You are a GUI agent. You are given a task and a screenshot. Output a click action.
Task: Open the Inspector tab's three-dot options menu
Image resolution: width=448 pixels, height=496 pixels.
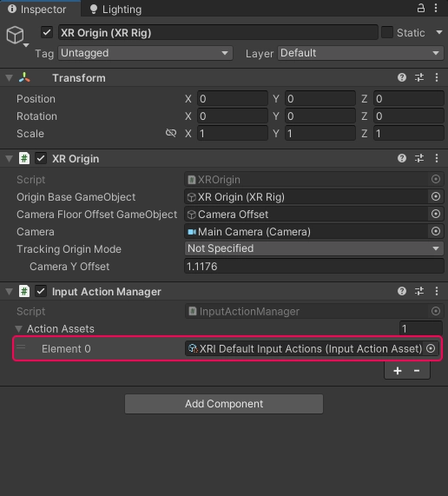point(436,8)
